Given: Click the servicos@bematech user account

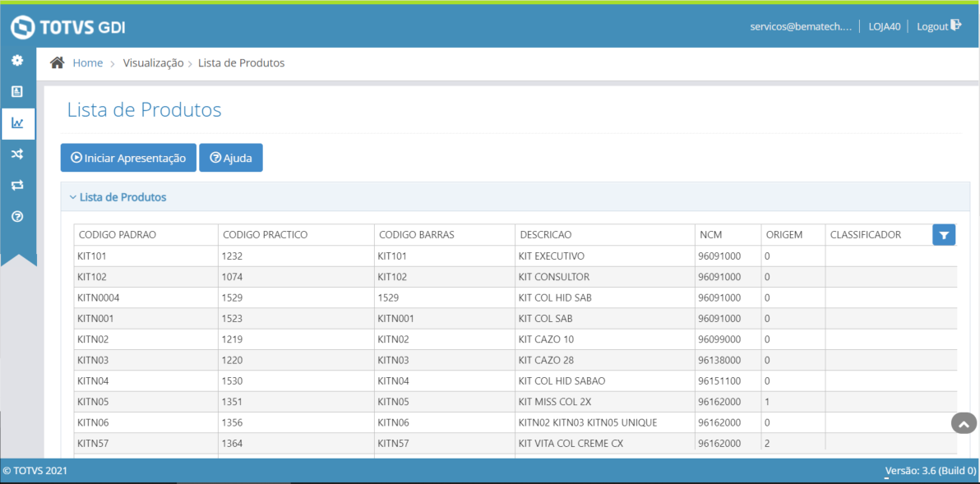Looking at the screenshot, I should click(x=801, y=27).
